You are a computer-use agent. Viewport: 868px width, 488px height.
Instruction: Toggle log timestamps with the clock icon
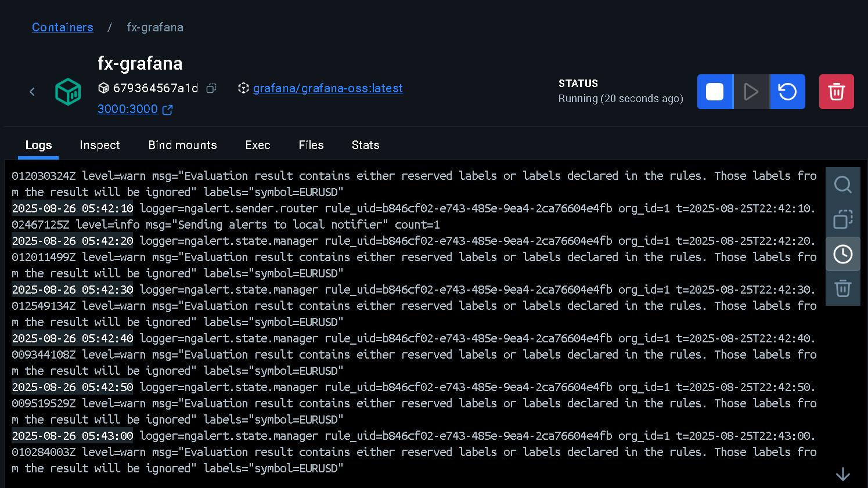click(842, 254)
